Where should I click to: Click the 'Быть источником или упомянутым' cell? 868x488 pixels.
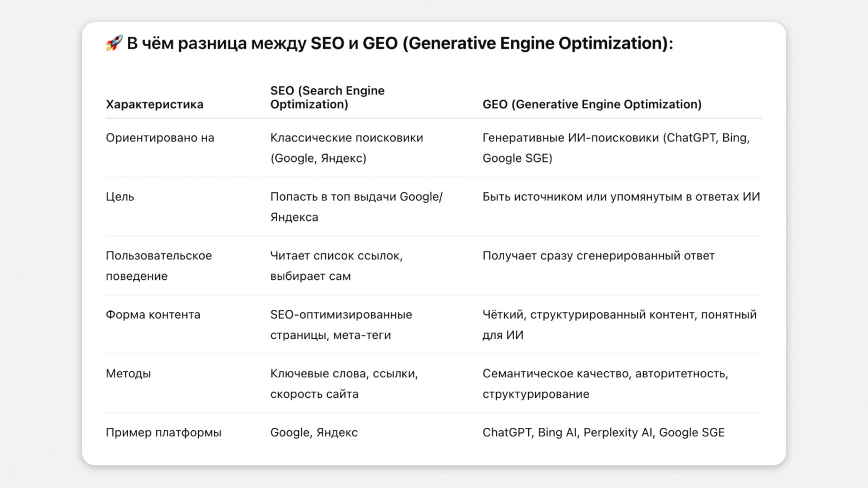pyautogui.click(x=620, y=196)
